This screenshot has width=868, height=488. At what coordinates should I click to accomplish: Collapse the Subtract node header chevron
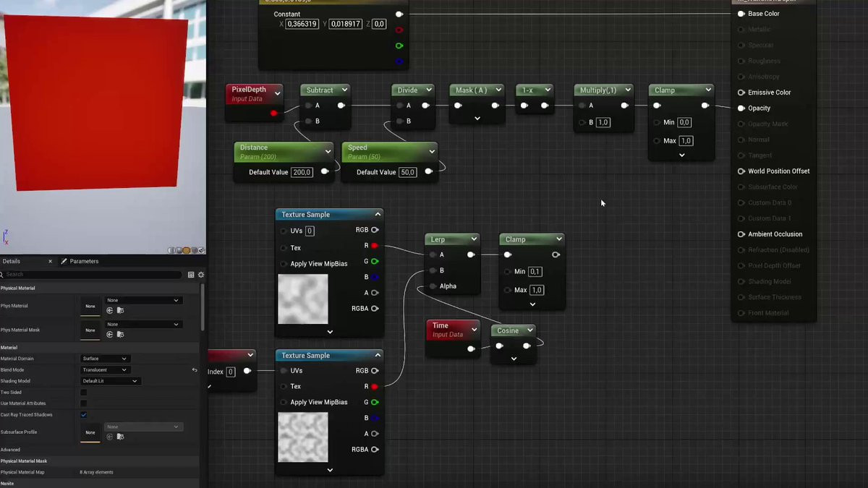pos(344,90)
